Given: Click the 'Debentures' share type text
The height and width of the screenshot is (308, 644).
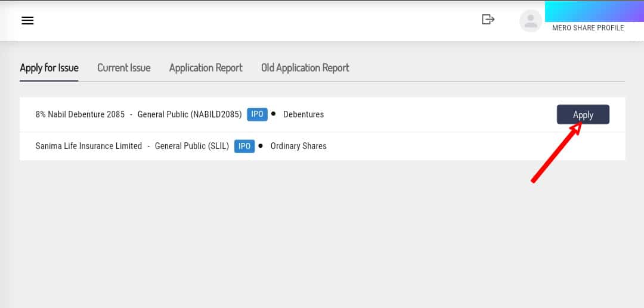Looking at the screenshot, I should (x=304, y=114).
